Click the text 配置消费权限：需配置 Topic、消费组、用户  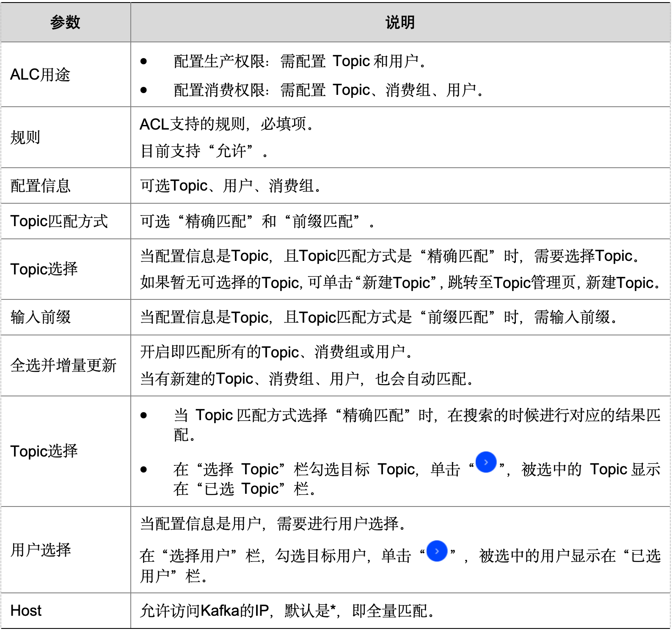click(x=328, y=90)
